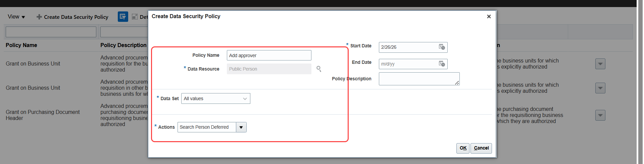Image resolution: width=644 pixels, height=164 pixels.
Task: Open the End Date calendar picker
Action: click(x=442, y=64)
